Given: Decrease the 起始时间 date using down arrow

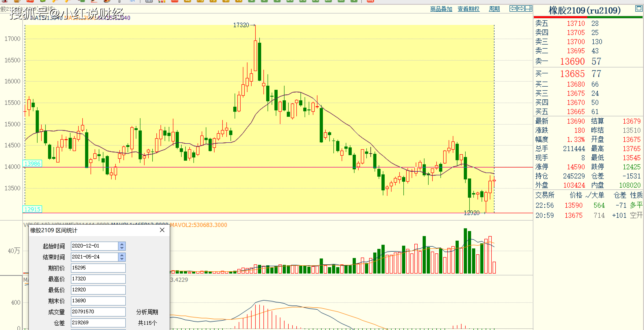Looking at the screenshot, I should tap(122, 248).
